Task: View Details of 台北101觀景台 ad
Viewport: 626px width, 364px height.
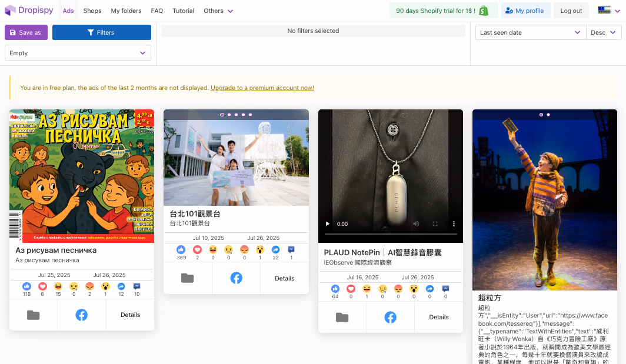Action: coord(285,278)
